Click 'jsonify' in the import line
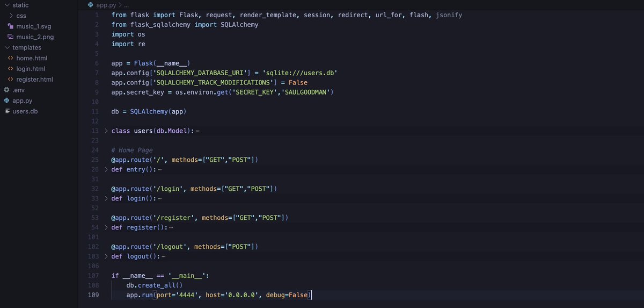 [x=449, y=15]
